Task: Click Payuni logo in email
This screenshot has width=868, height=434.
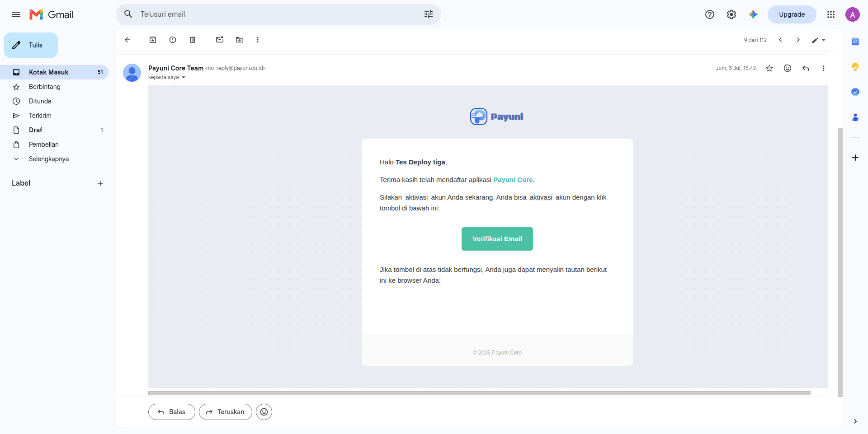Action: tap(497, 117)
